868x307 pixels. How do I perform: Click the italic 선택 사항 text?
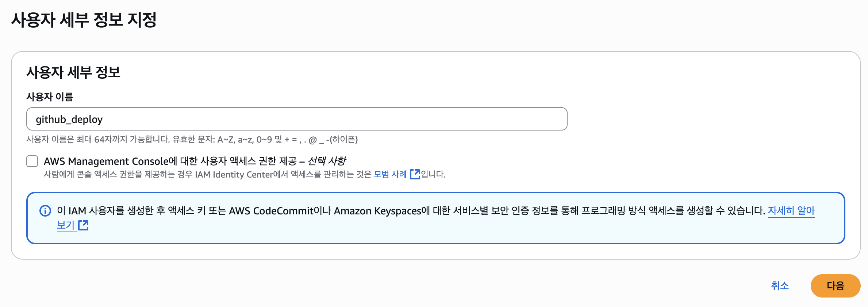coord(327,161)
